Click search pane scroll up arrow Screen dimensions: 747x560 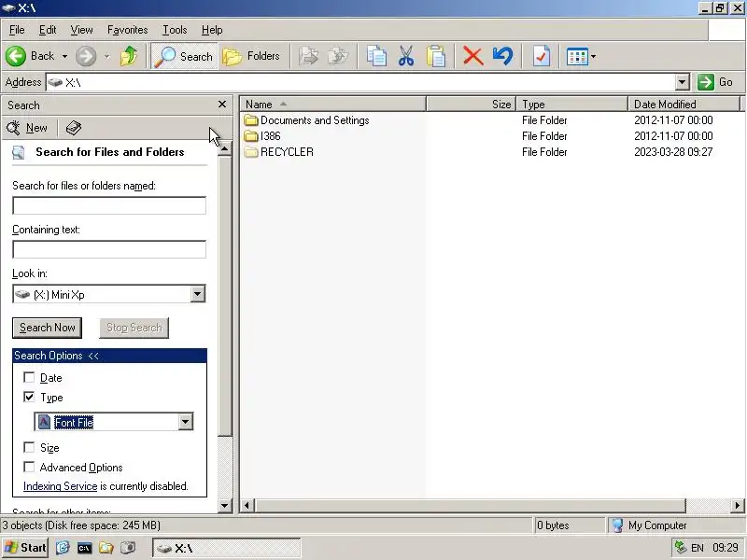(x=224, y=148)
